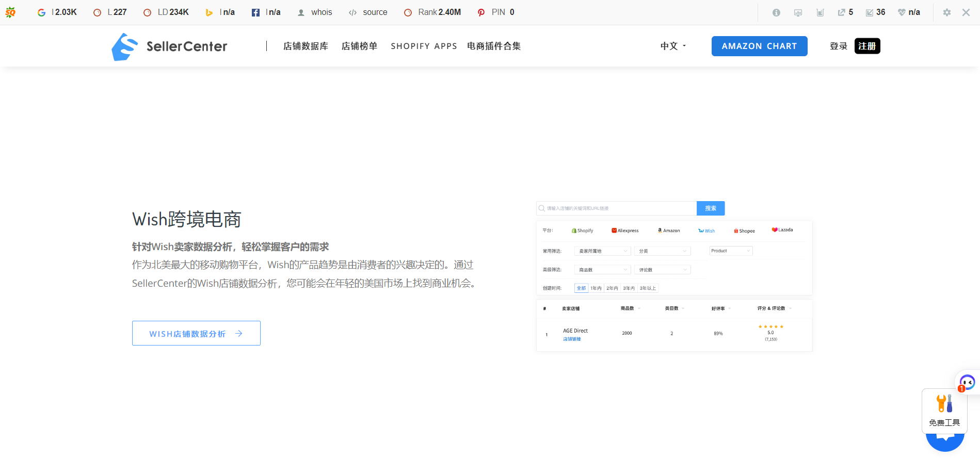Click the 注册 register button
Screen dimensions: 980x460
pyautogui.click(x=867, y=46)
